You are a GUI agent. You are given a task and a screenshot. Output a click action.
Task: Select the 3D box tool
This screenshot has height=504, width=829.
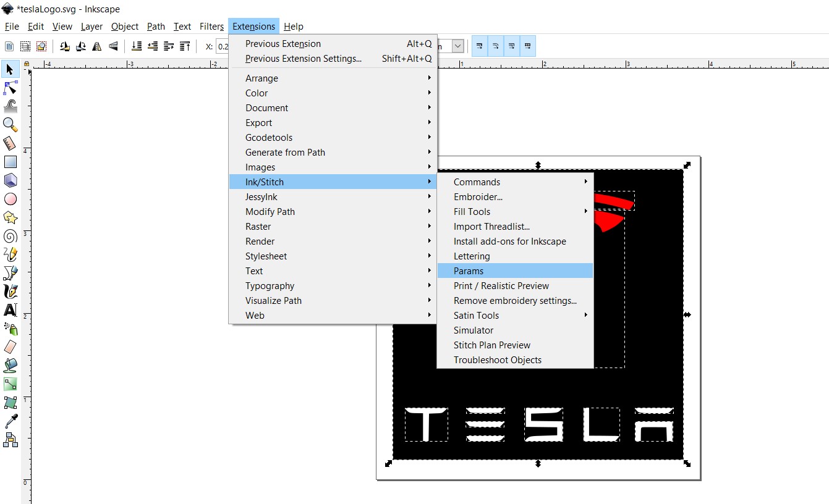[10, 180]
